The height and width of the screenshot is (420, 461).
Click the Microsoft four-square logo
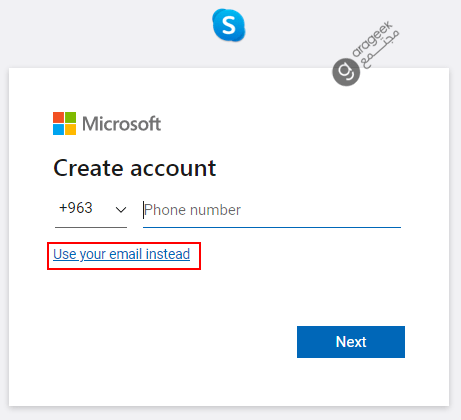[64, 124]
